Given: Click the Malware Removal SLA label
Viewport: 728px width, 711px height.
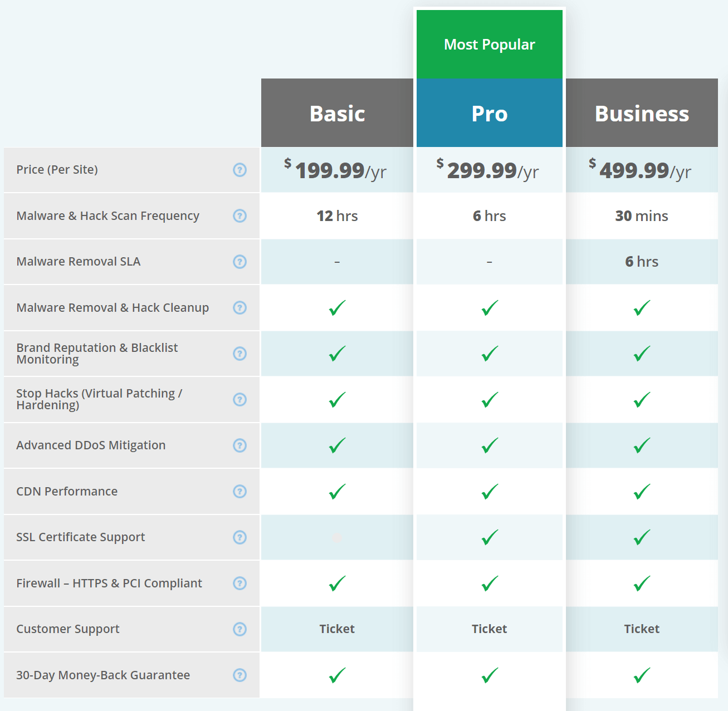Looking at the screenshot, I should coord(79,262).
